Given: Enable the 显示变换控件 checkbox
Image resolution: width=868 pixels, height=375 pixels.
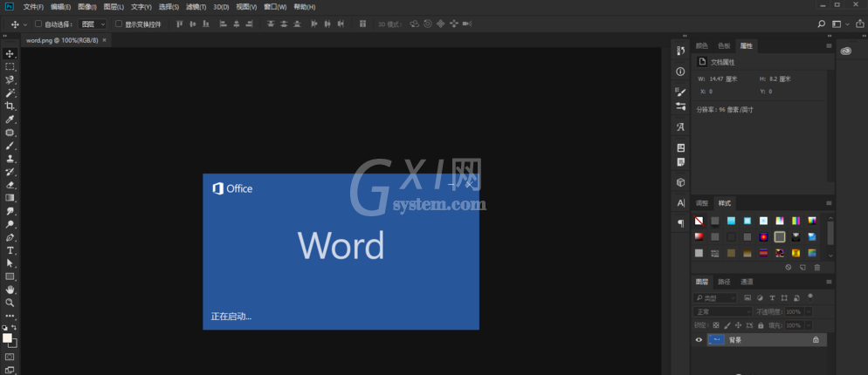Looking at the screenshot, I should (x=119, y=24).
